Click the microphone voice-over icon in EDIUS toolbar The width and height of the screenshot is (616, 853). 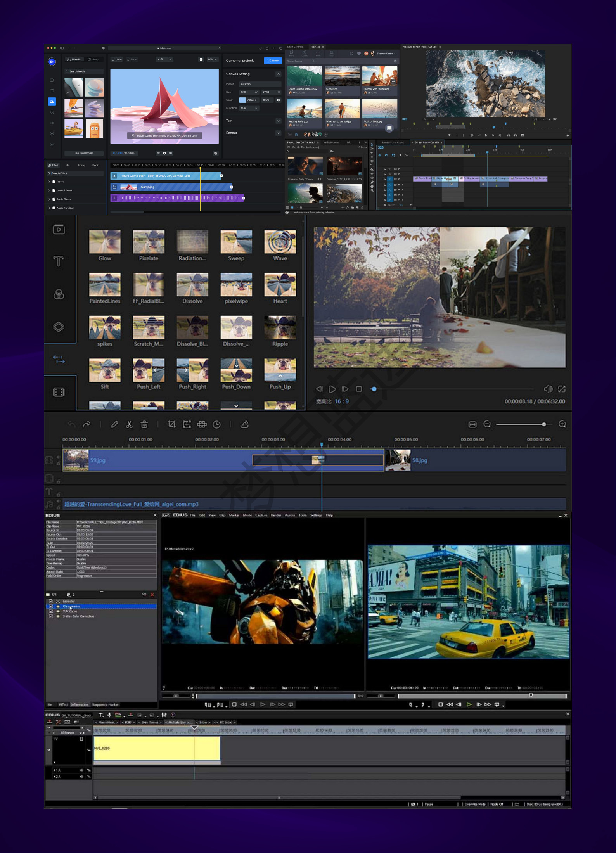109,715
